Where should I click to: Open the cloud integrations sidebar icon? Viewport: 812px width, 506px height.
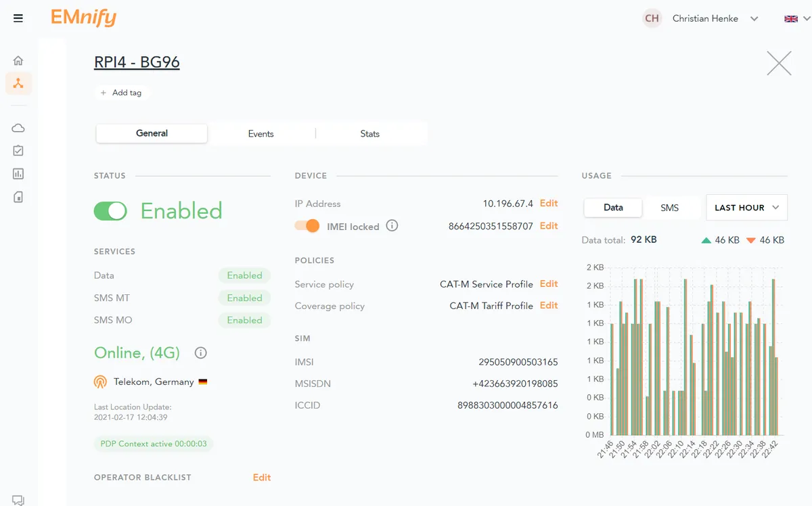pos(18,128)
